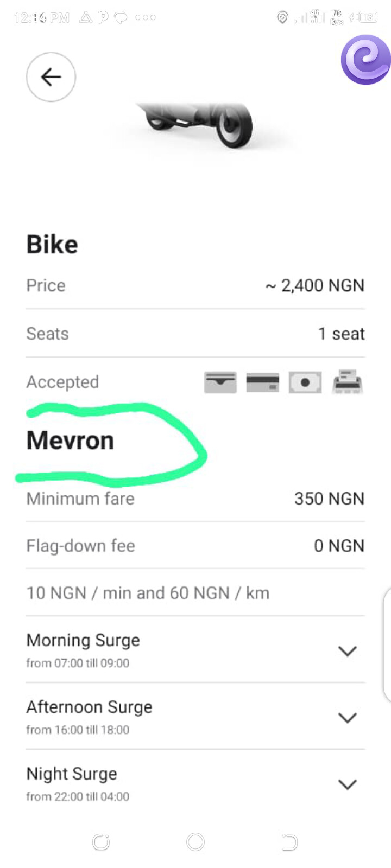Image resolution: width=391 pixels, height=868 pixels.
Task: Tap the credit card payment icon
Action: [263, 382]
